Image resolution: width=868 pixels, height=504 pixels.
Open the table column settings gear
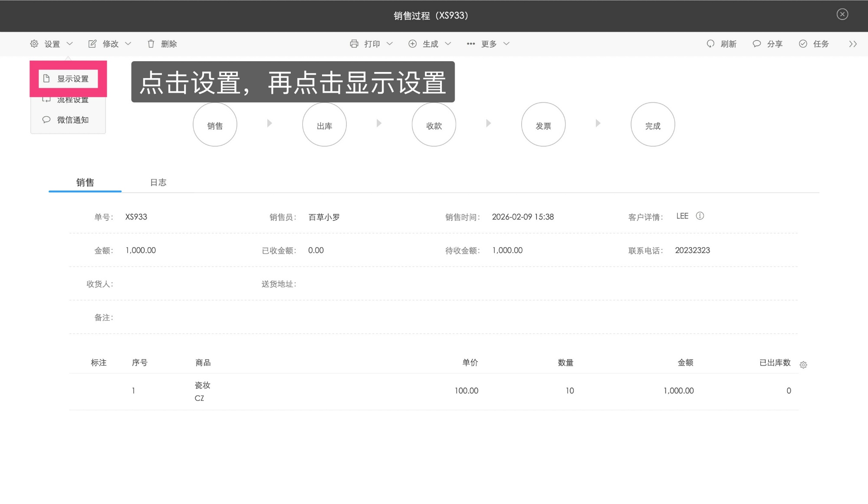804,365
